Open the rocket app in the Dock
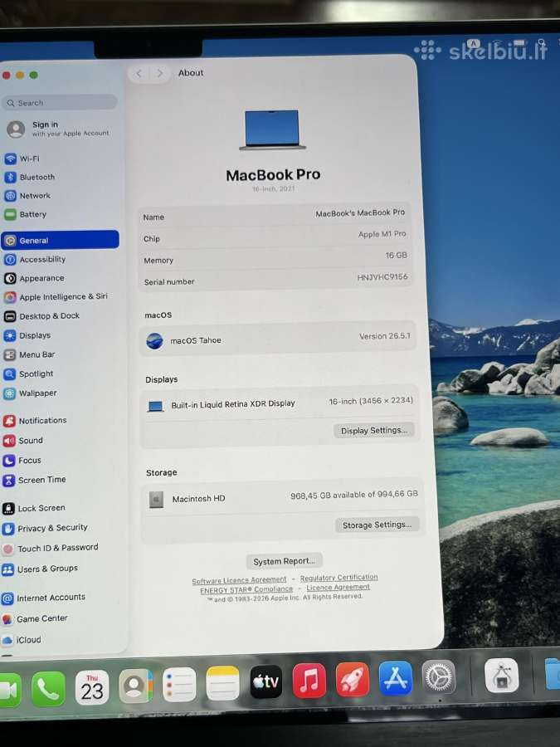 coord(353,679)
